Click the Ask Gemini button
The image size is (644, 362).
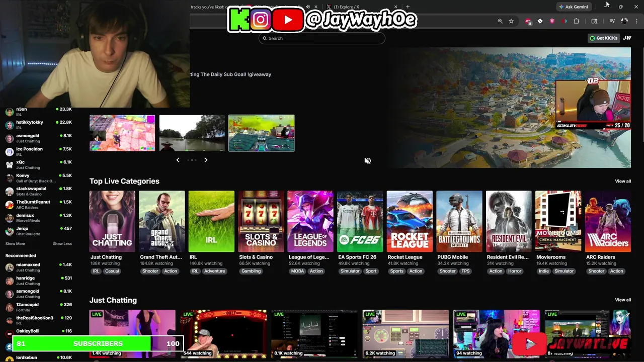coord(573,7)
